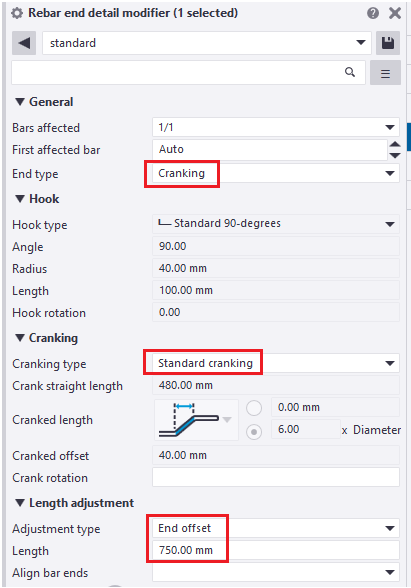Screen dimensions: 411x588
Task: Select the times Diameter radio button
Action: click(x=254, y=432)
